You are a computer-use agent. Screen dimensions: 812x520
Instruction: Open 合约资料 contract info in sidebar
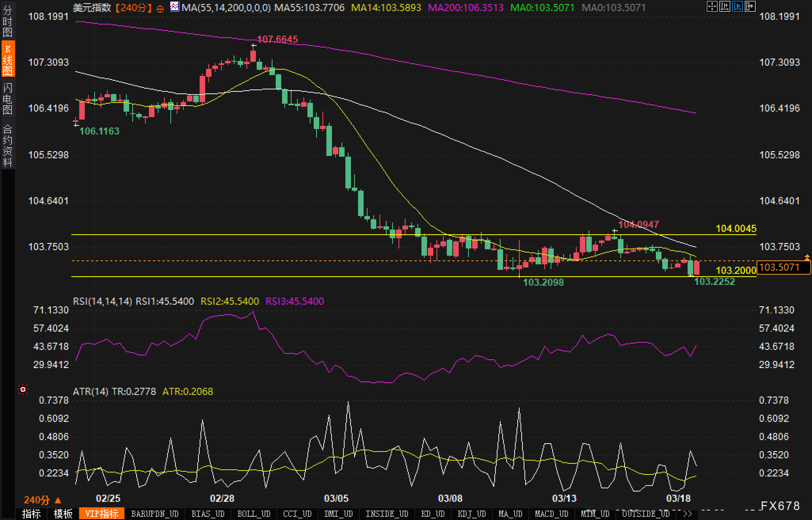pos(8,145)
